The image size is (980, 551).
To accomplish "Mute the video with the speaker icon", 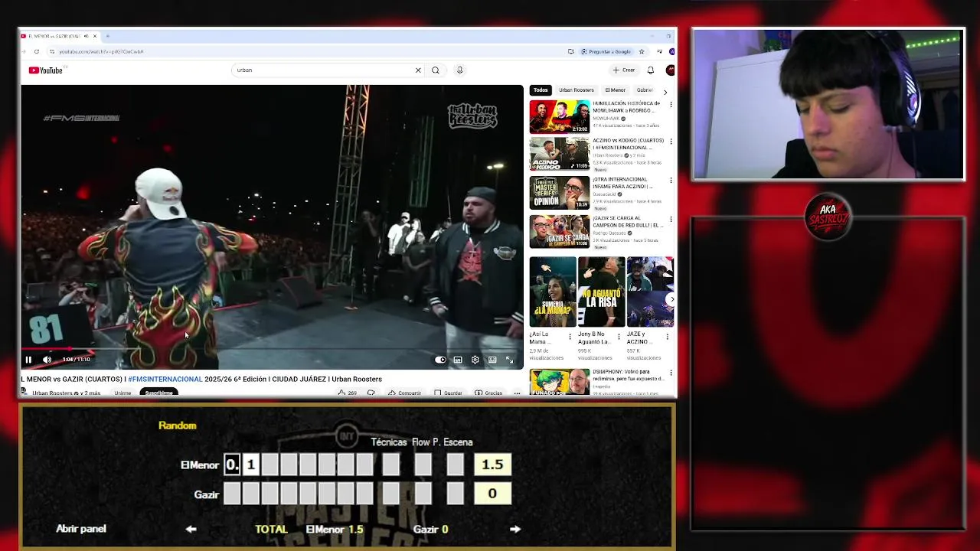I will [x=47, y=360].
